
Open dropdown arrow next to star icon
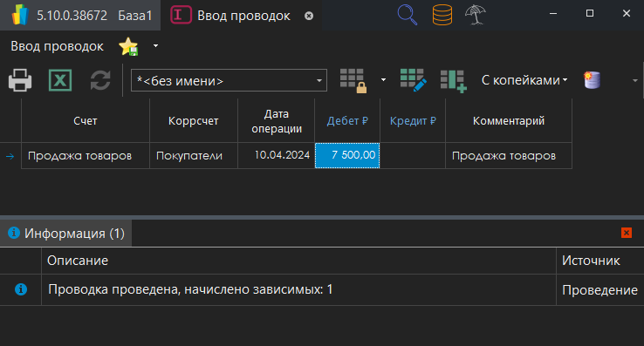[155, 46]
